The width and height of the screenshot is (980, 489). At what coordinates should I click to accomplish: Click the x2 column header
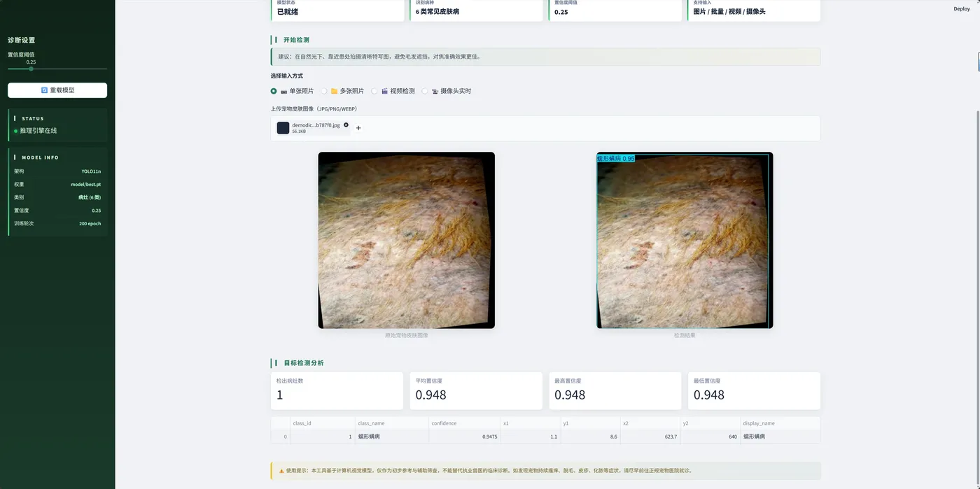coord(651,423)
